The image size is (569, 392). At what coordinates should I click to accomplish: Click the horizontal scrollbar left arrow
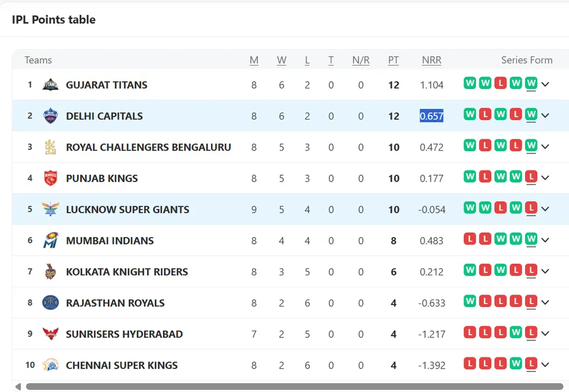coord(18,387)
